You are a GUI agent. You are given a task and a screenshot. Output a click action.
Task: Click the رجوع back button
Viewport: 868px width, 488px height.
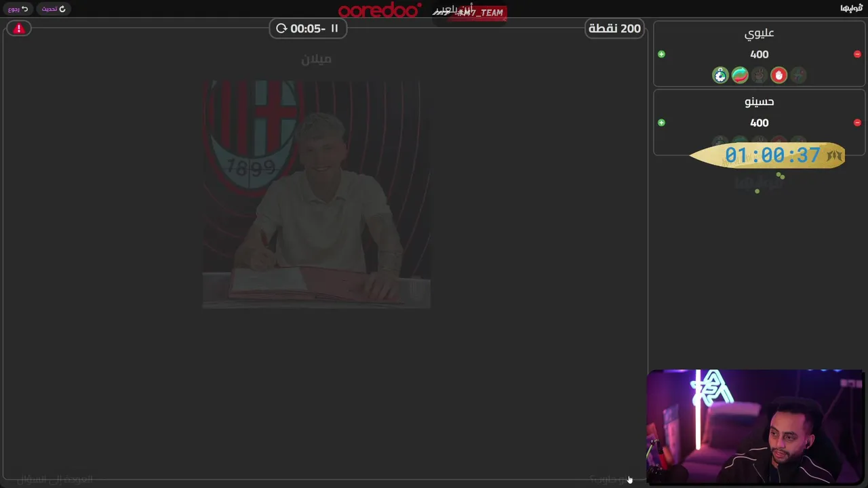pos(18,9)
